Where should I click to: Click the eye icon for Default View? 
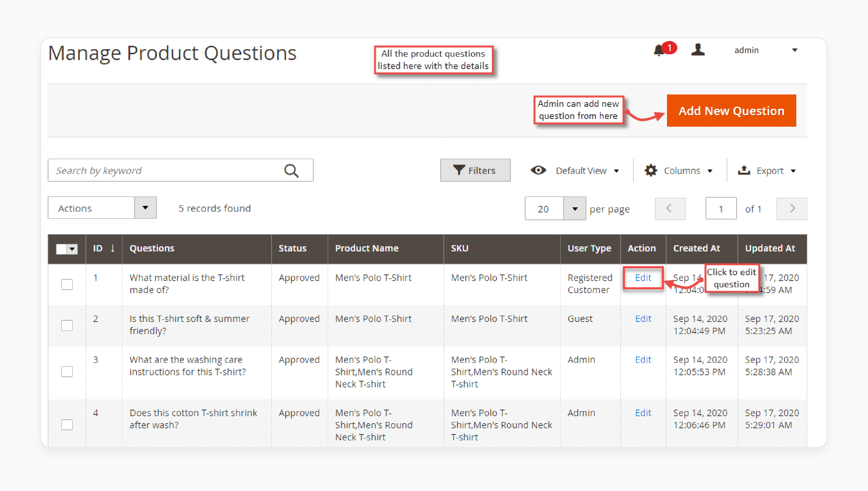click(x=538, y=170)
